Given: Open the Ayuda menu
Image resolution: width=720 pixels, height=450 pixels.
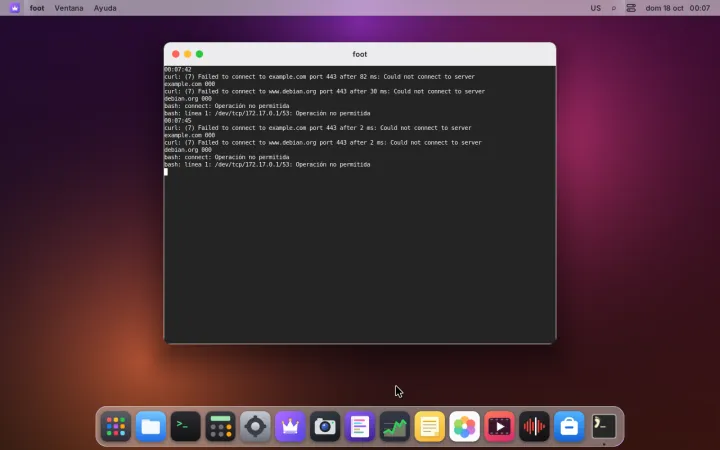Looking at the screenshot, I should [105, 8].
